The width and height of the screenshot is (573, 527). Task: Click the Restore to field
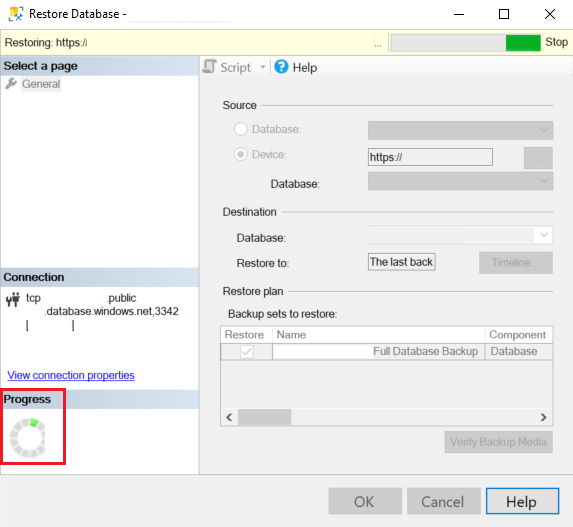pos(401,262)
